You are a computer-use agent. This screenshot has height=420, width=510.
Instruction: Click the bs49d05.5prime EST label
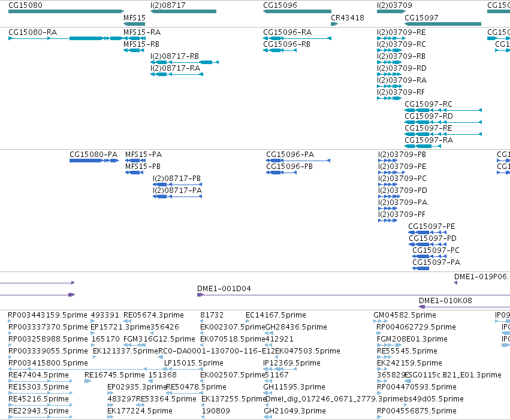point(434,399)
